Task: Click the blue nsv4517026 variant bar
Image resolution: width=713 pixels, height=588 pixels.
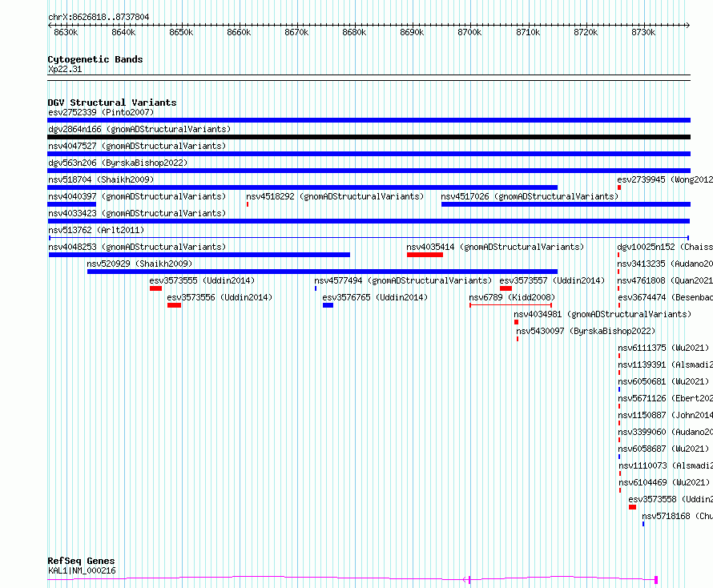Action: coord(566,204)
